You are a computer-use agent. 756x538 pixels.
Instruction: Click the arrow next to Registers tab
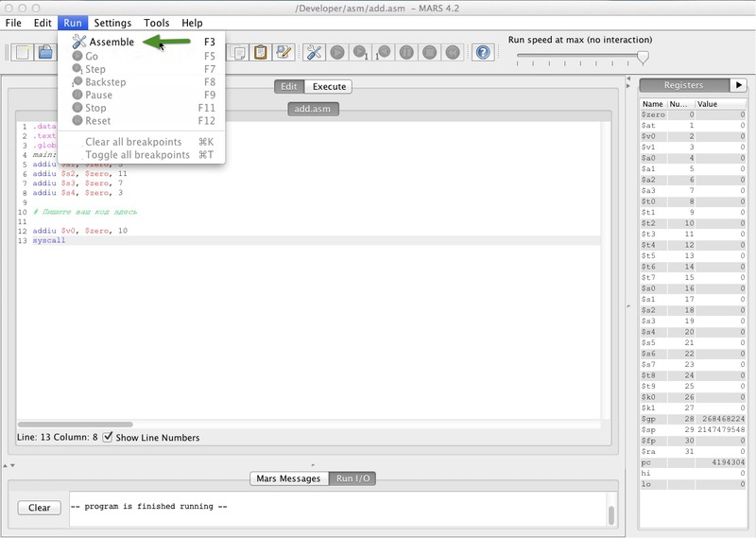(x=738, y=85)
